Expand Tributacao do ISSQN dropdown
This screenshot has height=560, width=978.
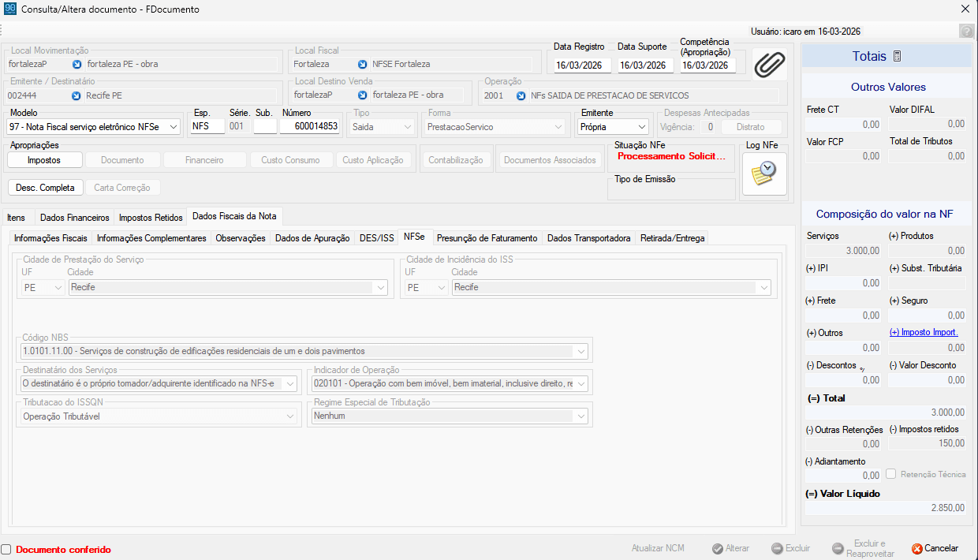pyautogui.click(x=290, y=416)
